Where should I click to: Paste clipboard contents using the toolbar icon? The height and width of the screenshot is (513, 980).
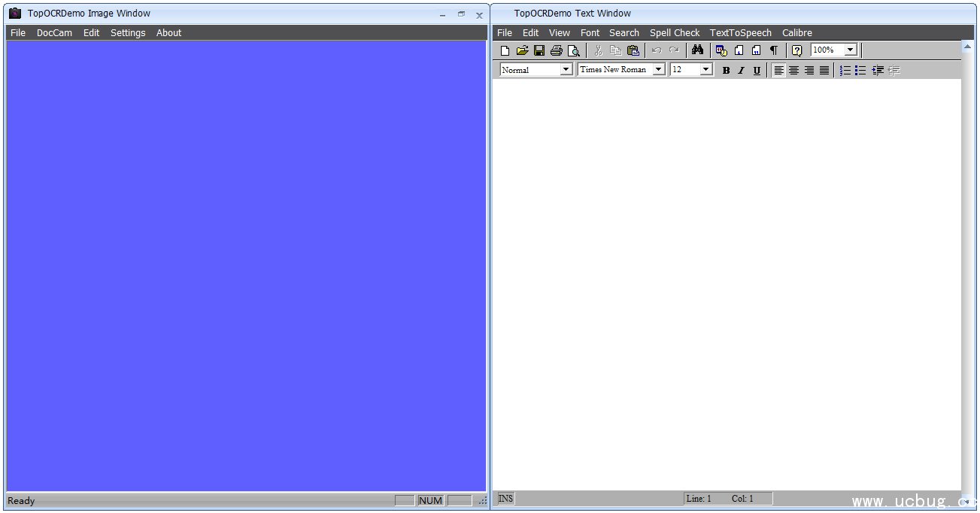[x=633, y=50]
